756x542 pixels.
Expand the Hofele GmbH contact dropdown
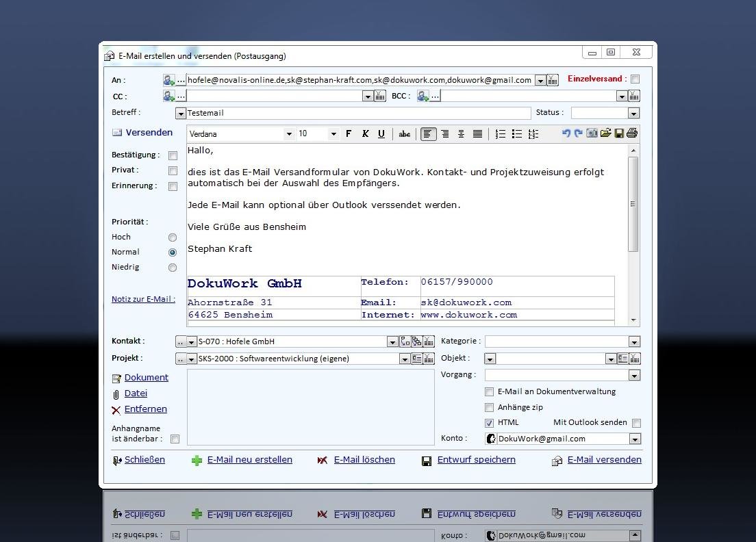(x=392, y=342)
